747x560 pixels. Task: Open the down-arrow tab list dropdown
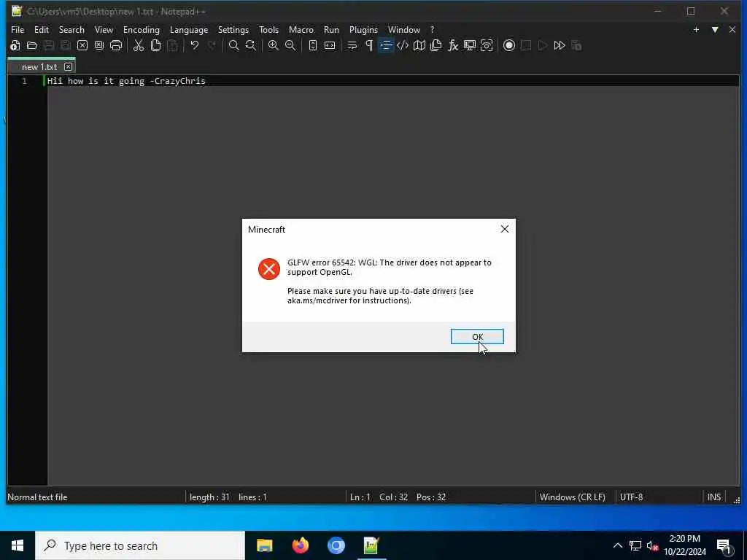point(715,29)
